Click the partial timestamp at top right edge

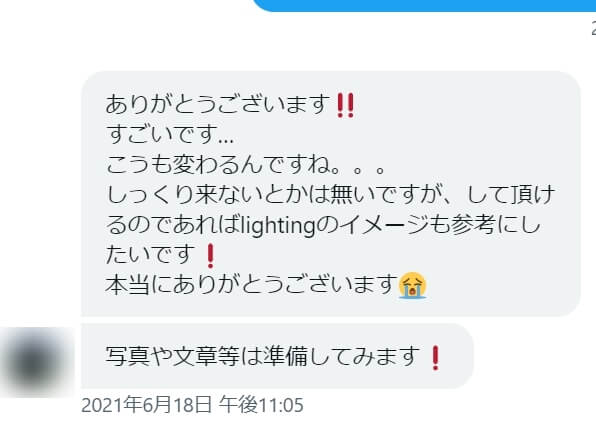[x=593, y=28]
